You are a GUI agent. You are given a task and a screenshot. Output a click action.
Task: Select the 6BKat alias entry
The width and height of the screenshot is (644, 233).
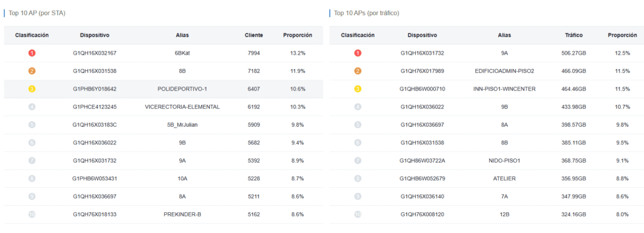point(182,53)
